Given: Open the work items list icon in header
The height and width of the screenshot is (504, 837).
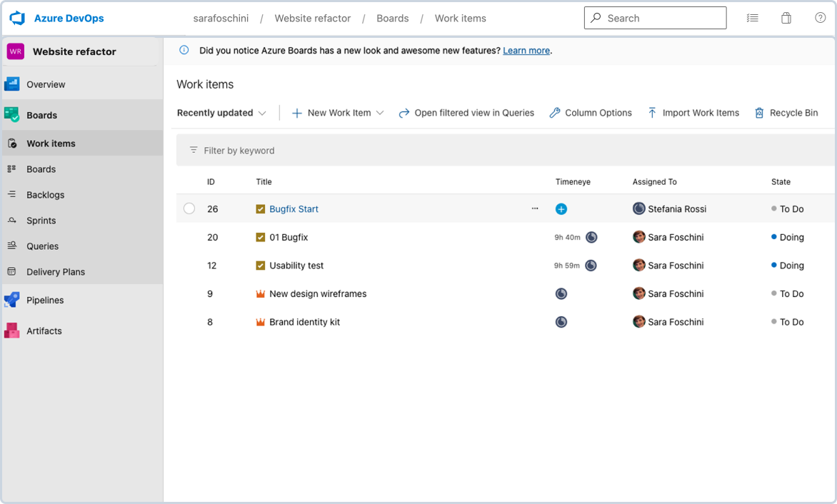Looking at the screenshot, I should pos(752,18).
